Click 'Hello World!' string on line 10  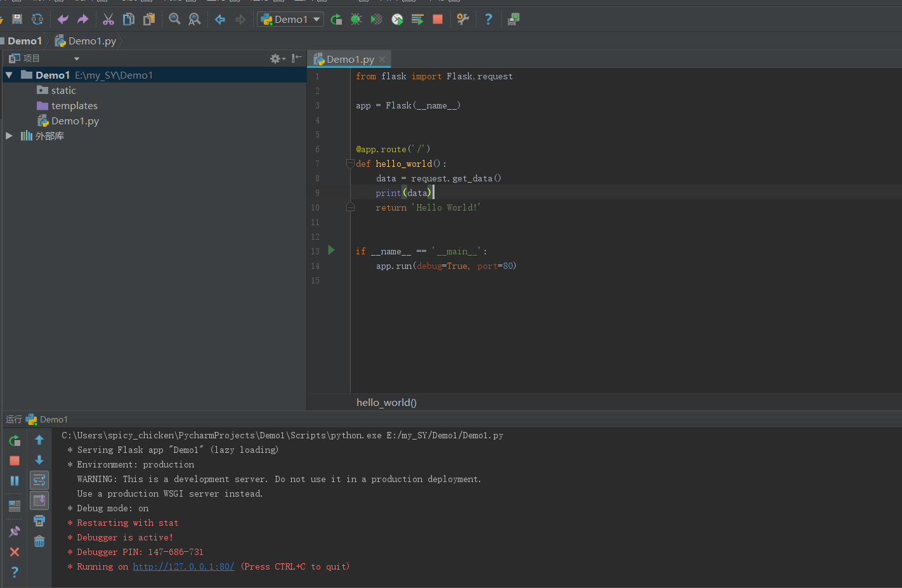[x=446, y=207]
